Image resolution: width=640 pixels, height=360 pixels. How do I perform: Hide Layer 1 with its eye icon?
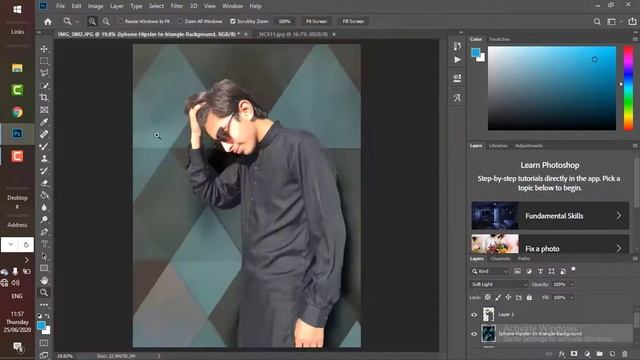pyautogui.click(x=474, y=315)
